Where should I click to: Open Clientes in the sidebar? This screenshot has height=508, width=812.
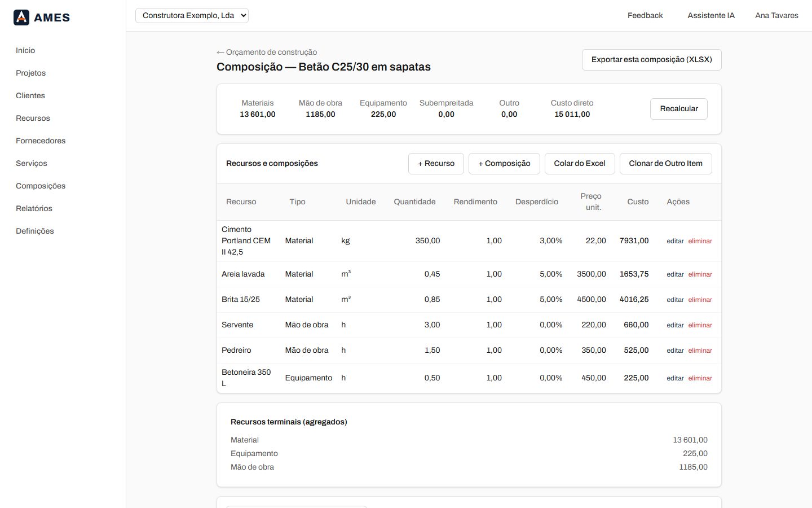(30, 95)
